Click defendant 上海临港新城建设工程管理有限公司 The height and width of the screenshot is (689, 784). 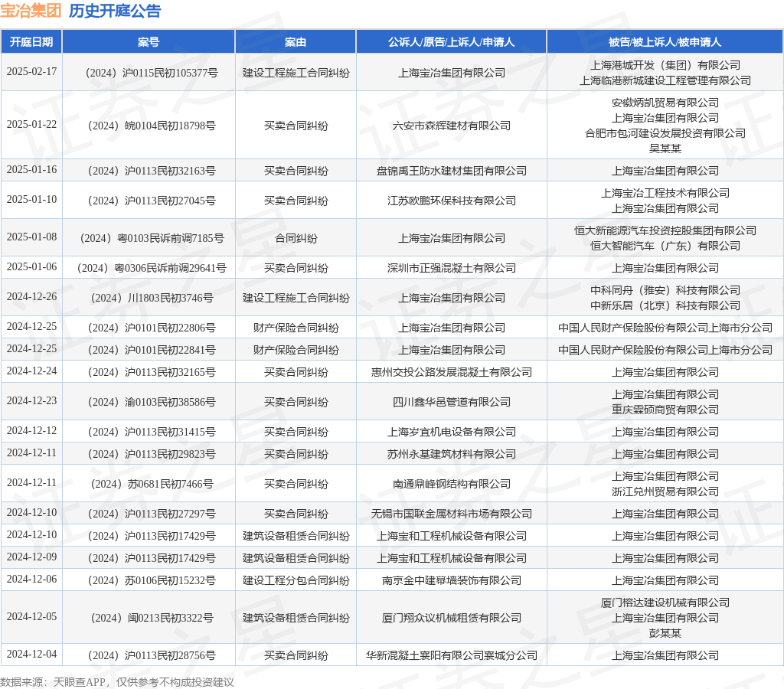[x=665, y=80]
